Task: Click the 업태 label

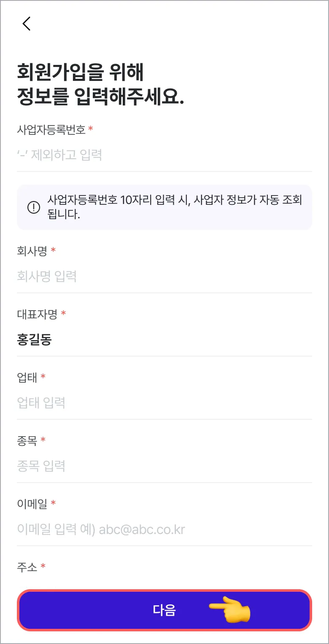Action: click(27, 377)
